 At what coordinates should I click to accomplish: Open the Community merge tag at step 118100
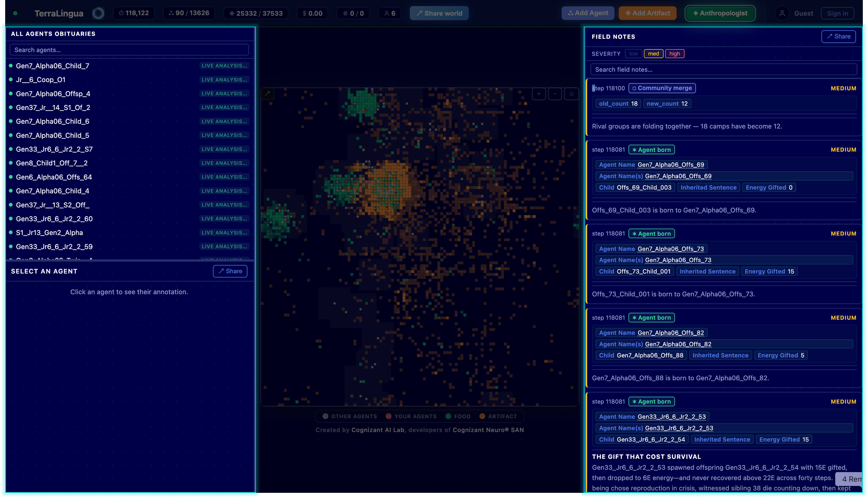[662, 88]
